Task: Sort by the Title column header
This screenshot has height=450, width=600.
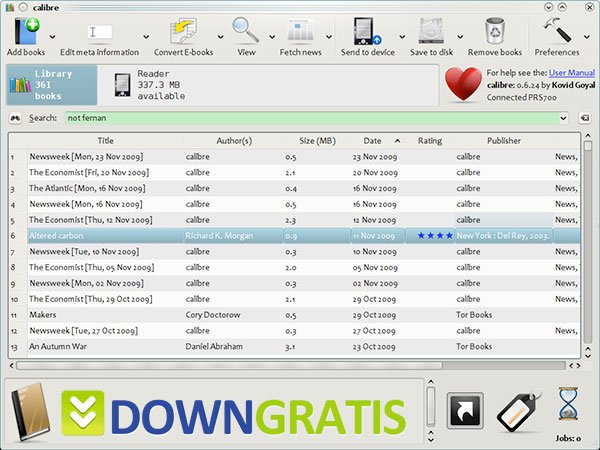Action: pyautogui.click(x=105, y=141)
